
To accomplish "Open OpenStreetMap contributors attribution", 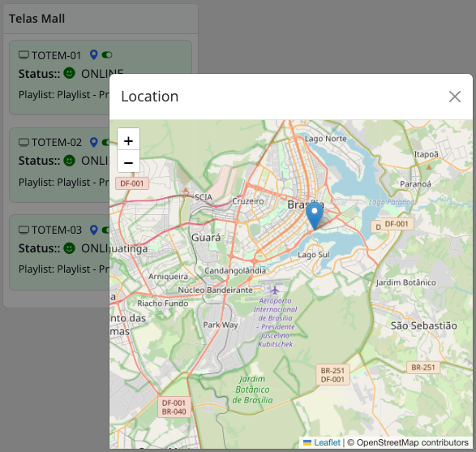I will tap(412, 442).
